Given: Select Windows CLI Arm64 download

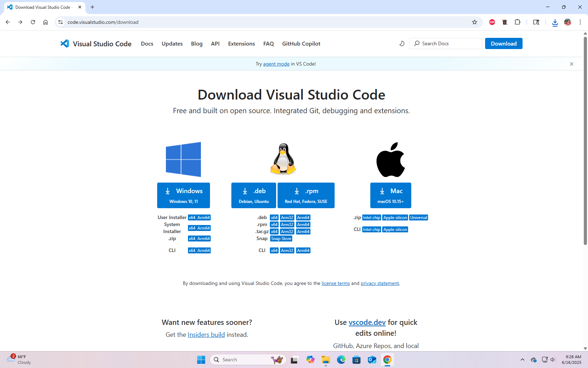Looking at the screenshot, I should [x=204, y=251].
